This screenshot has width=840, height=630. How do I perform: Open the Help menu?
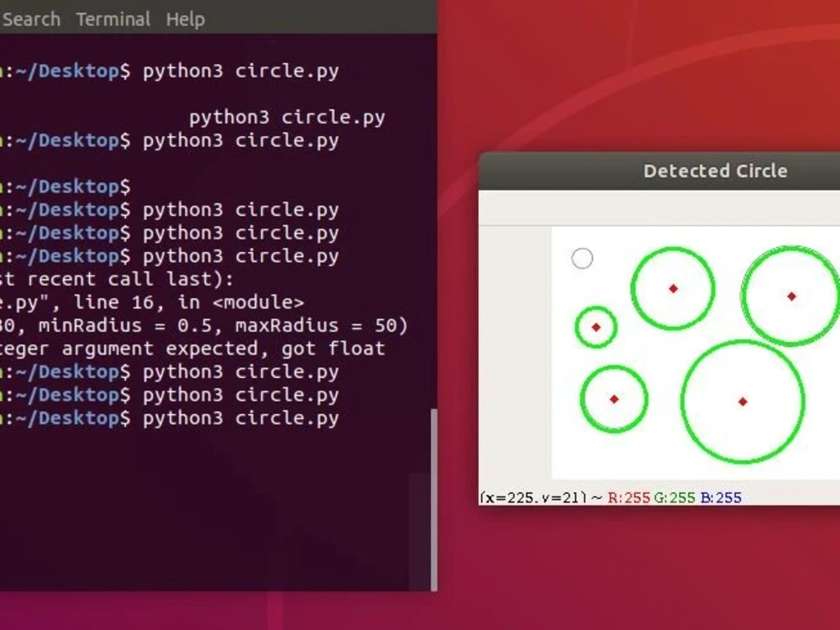click(186, 19)
